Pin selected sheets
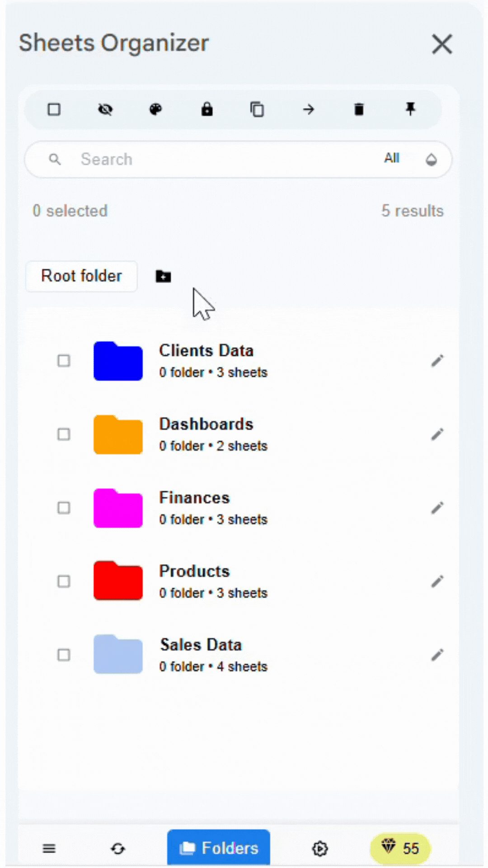 click(x=410, y=109)
